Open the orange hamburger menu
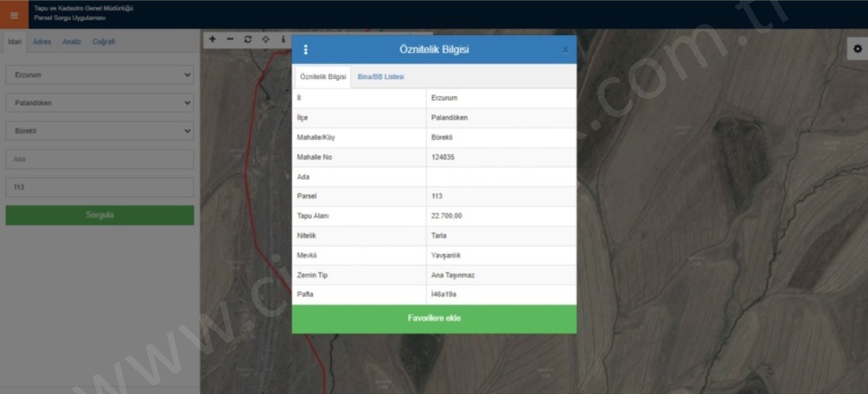The width and height of the screenshot is (868, 394). (x=13, y=14)
